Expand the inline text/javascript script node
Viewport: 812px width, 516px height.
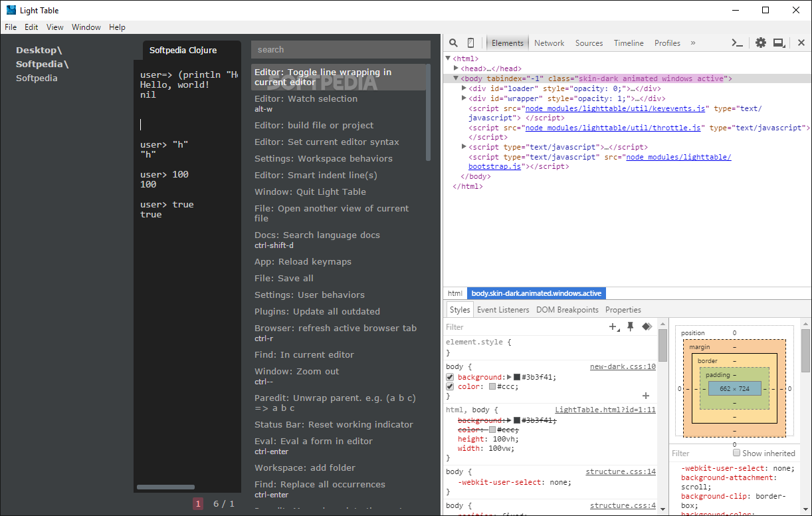[464, 147]
